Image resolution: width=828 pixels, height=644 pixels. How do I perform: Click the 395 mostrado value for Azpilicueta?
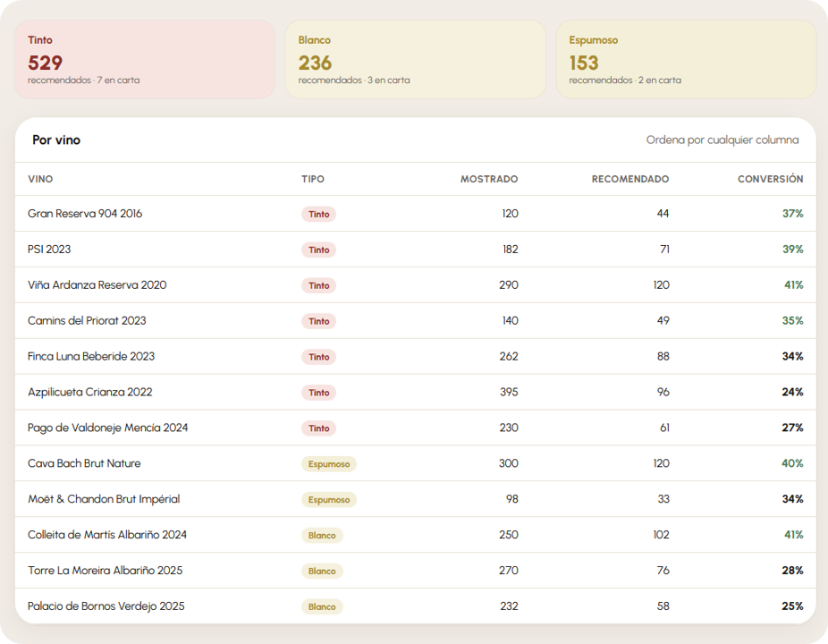click(x=509, y=392)
